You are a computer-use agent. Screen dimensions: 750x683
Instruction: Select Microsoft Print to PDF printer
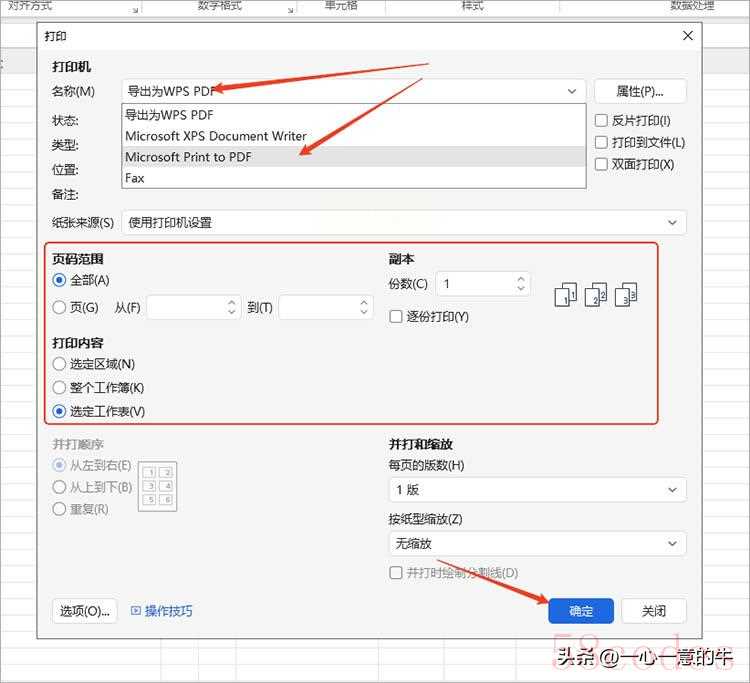189,157
